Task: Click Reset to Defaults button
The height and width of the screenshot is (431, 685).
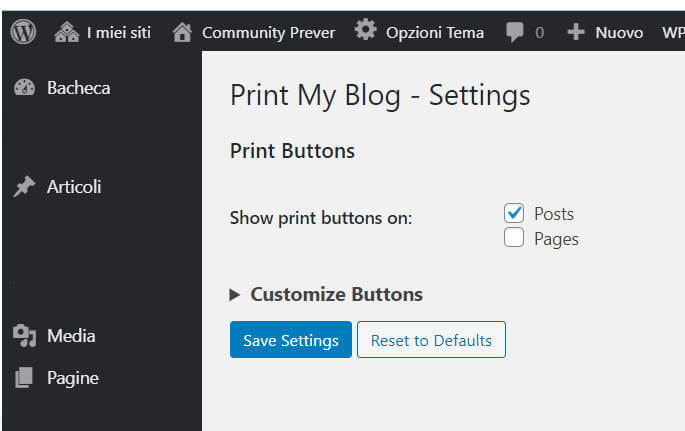Action: pyautogui.click(x=431, y=340)
